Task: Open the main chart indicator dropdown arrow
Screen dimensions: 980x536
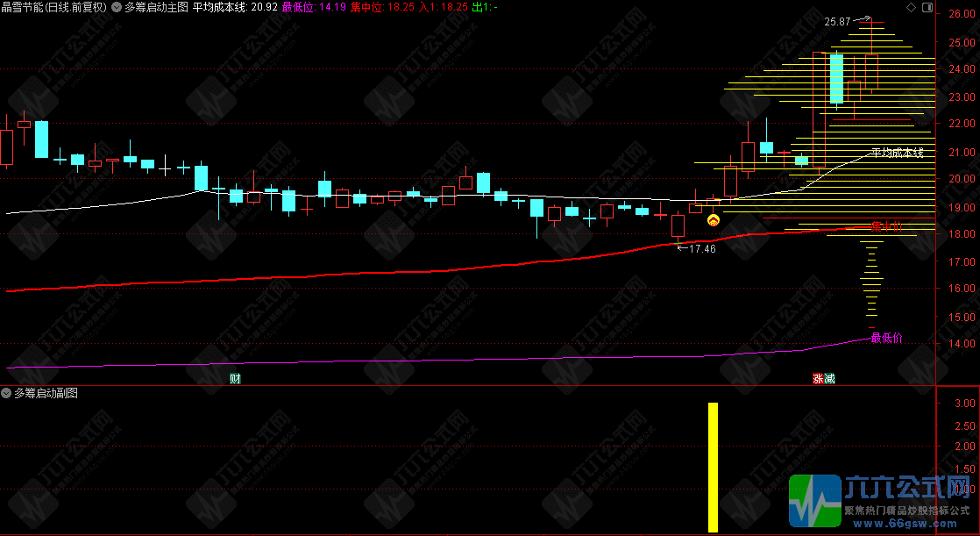Action: pos(117,8)
